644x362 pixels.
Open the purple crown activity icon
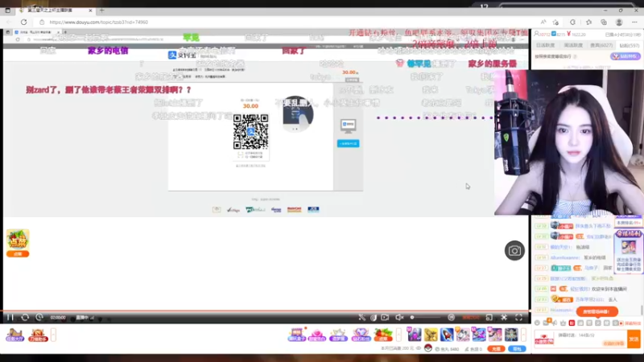click(x=338, y=335)
